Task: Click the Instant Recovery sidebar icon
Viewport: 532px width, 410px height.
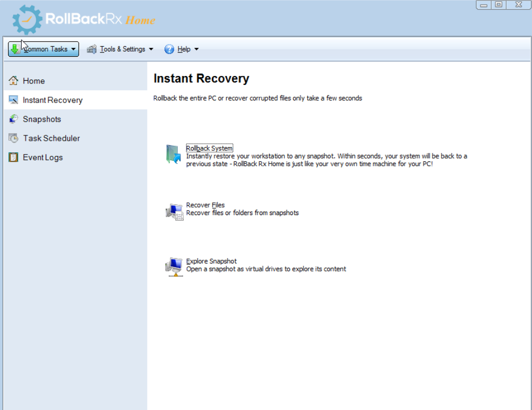Action: 13,100
